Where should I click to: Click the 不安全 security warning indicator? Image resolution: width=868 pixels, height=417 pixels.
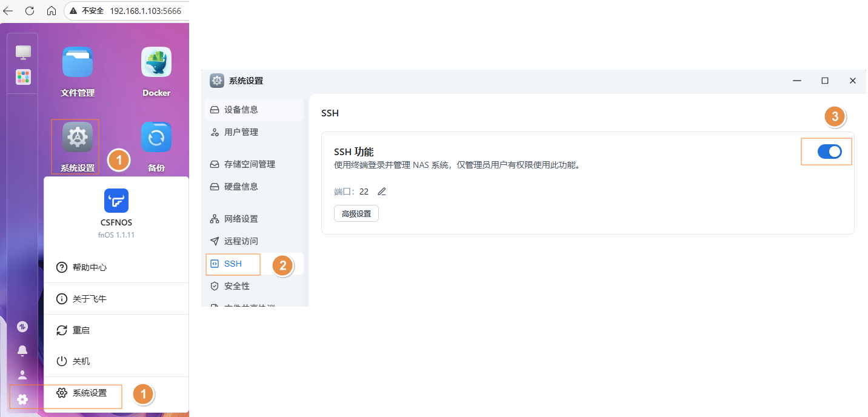[87, 11]
